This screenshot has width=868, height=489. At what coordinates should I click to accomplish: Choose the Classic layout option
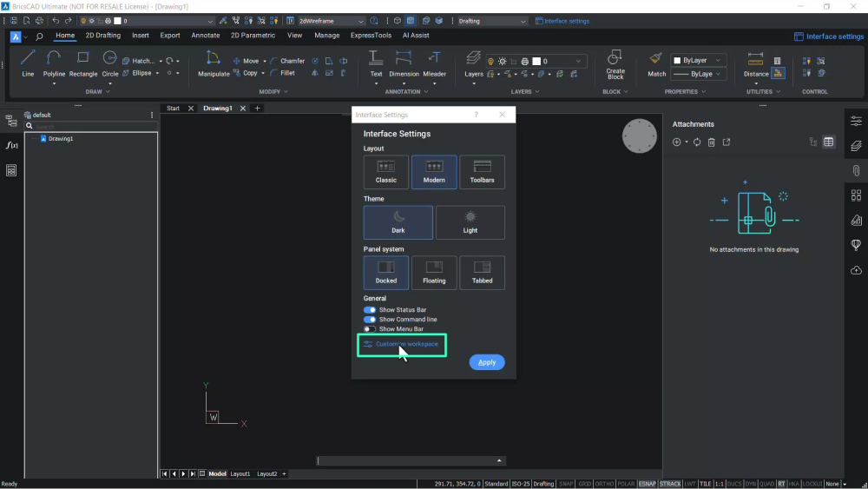pos(386,172)
